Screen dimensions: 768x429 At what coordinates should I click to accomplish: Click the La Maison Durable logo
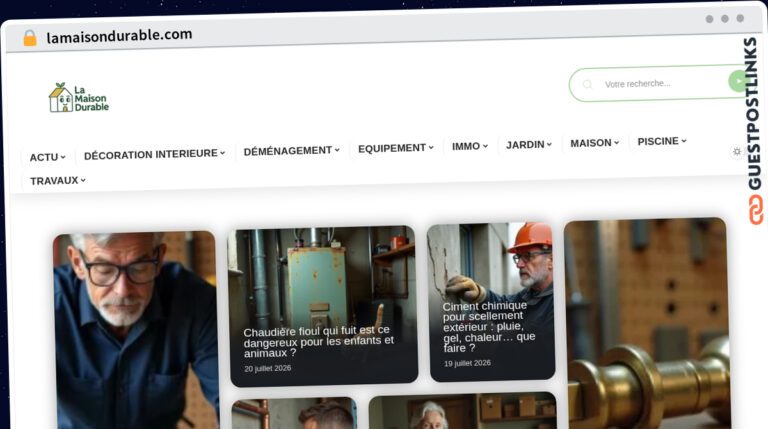[x=79, y=97]
